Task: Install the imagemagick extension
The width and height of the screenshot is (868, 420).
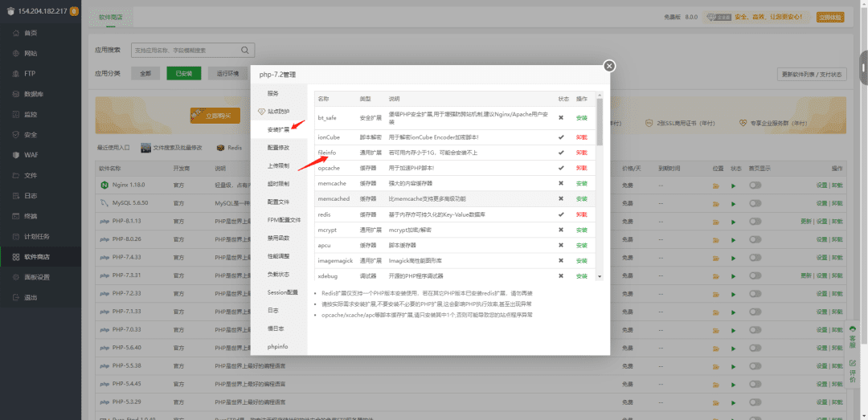Action: tap(581, 261)
